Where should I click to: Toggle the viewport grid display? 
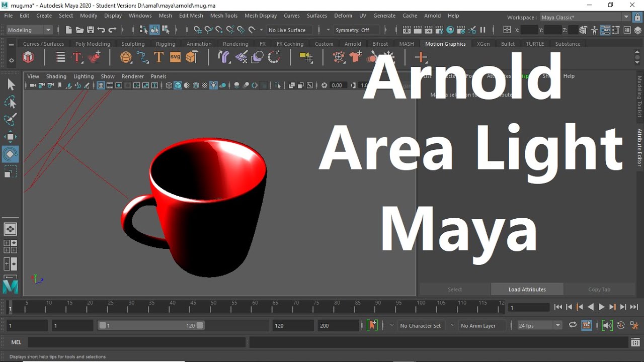click(101, 85)
